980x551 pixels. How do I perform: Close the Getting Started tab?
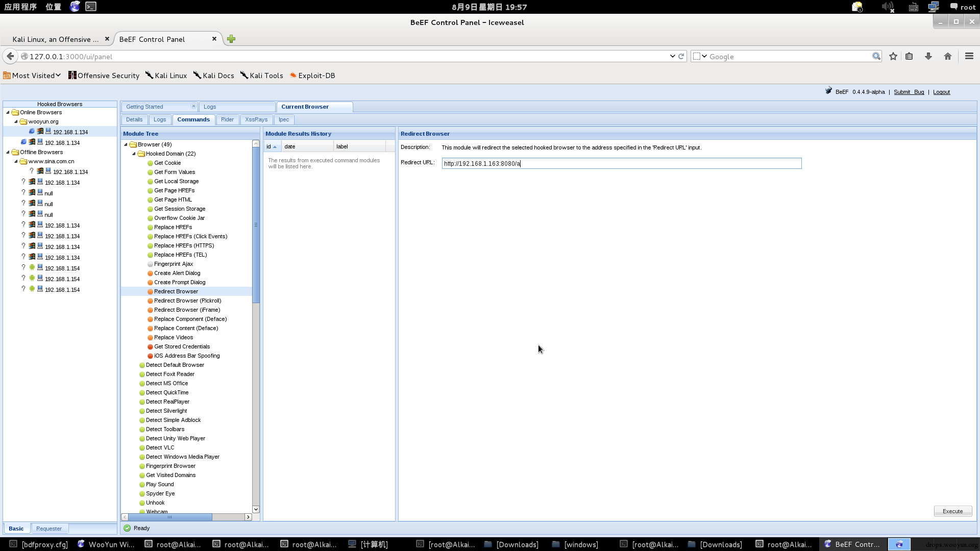(193, 106)
